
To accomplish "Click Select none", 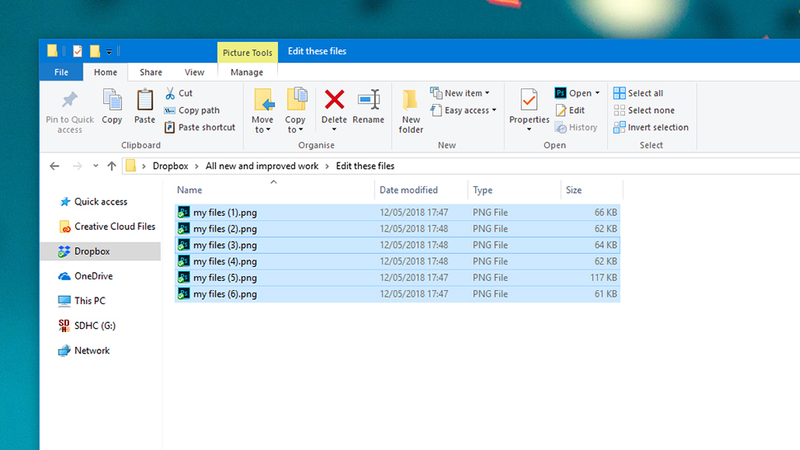I will pyautogui.click(x=644, y=110).
